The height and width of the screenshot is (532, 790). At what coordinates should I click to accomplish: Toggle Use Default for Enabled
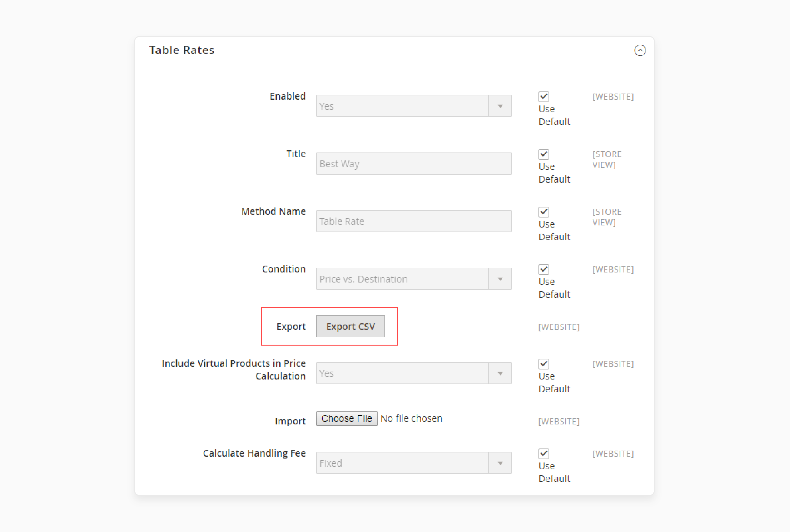click(x=543, y=97)
